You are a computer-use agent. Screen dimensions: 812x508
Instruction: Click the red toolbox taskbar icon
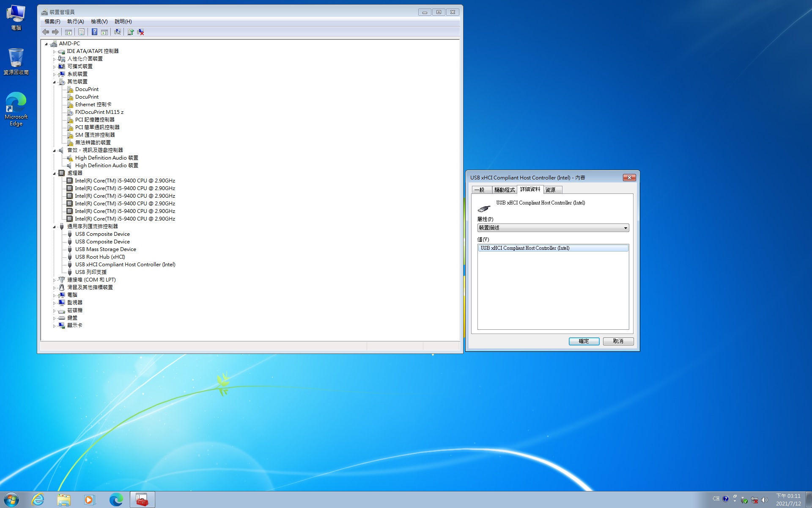tap(143, 500)
